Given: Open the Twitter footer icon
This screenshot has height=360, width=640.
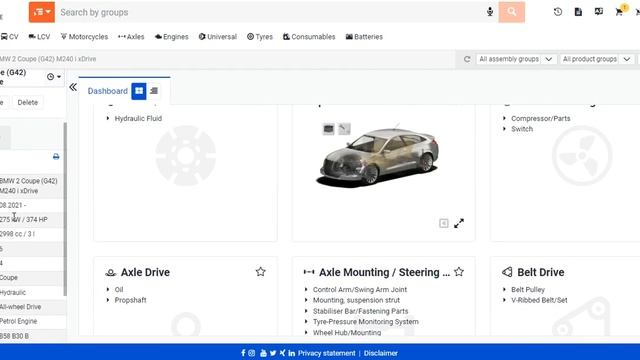Looking at the screenshot, I should click(273, 353).
